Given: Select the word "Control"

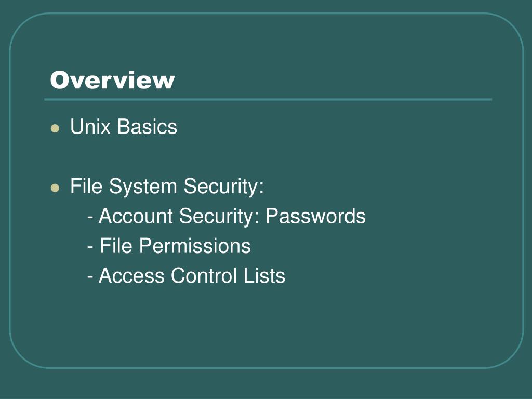Looking at the screenshot, I should (204, 275).
